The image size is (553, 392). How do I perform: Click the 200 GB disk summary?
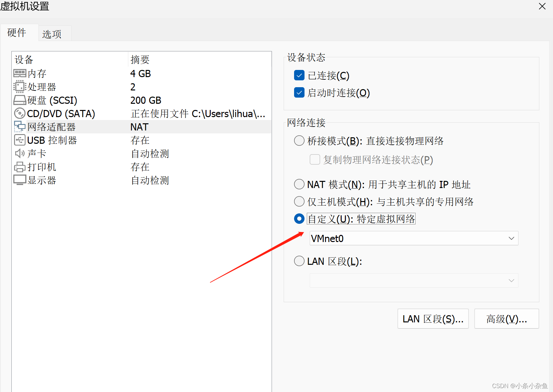[x=146, y=100]
